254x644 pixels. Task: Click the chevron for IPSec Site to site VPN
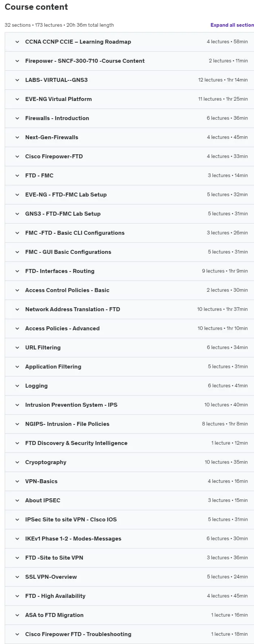coord(17,520)
